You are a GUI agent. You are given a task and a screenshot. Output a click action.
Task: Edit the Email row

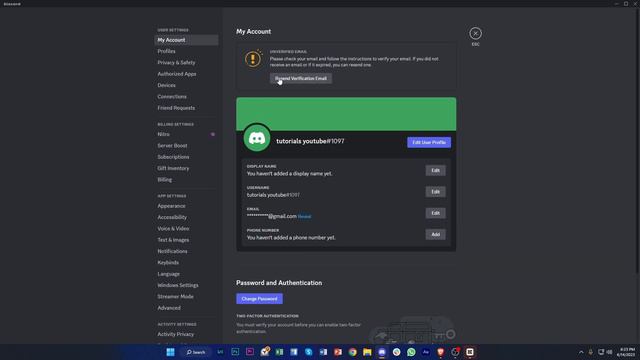tap(436, 213)
